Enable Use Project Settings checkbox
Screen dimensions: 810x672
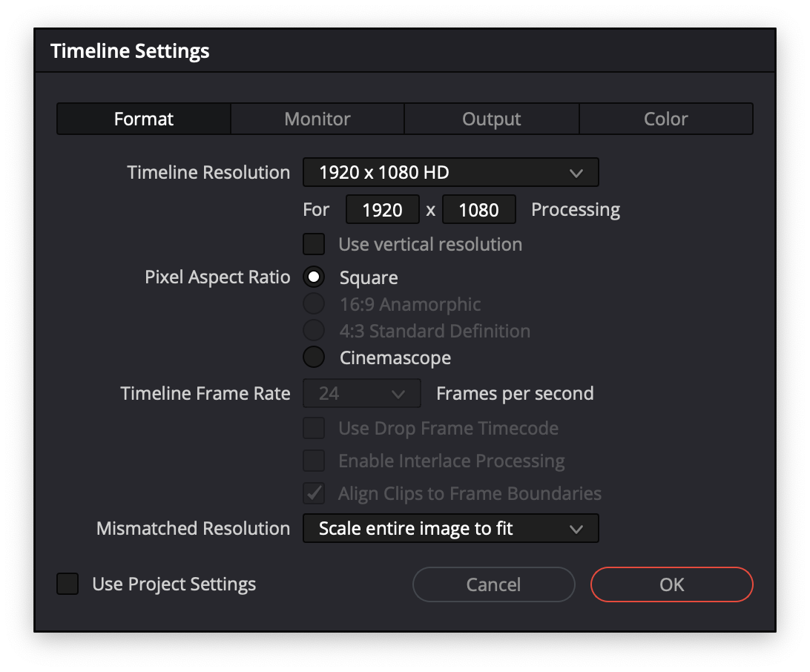click(x=67, y=584)
